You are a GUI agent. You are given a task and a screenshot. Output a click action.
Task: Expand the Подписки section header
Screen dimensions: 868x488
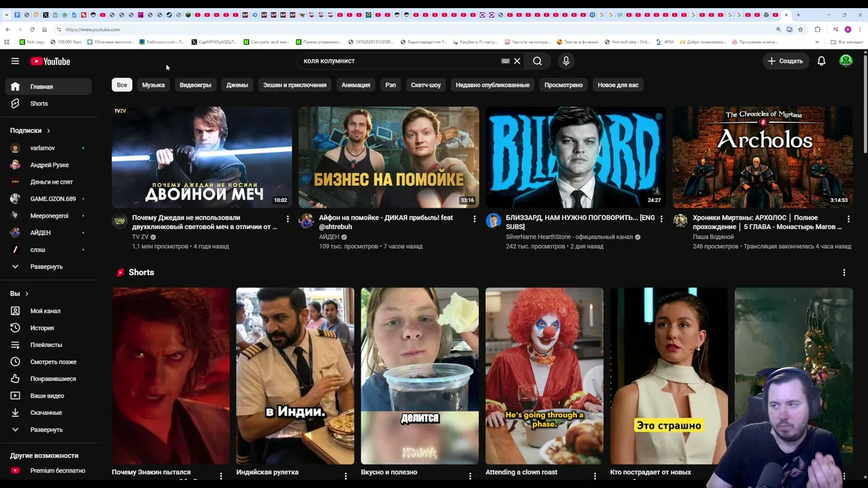pyautogui.click(x=30, y=131)
